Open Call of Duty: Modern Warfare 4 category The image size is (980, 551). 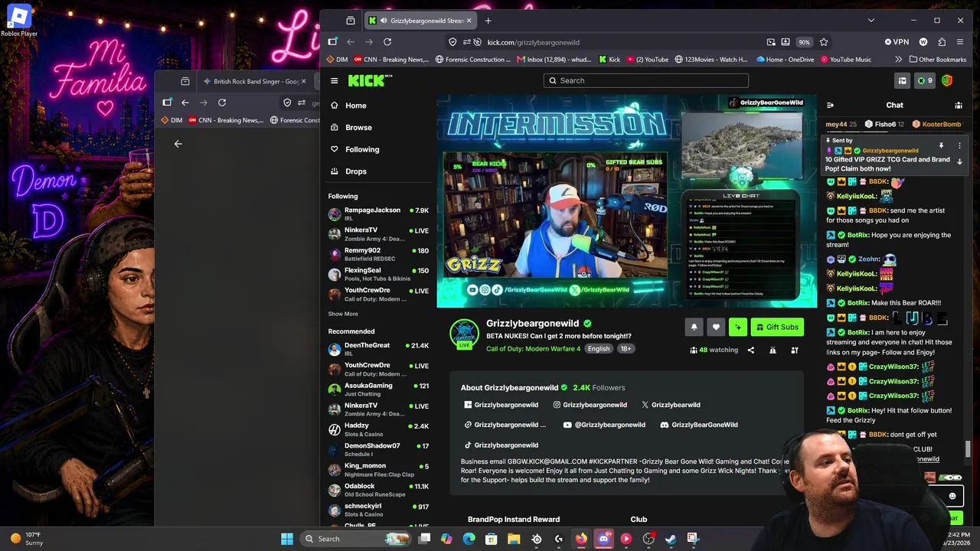[533, 349]
